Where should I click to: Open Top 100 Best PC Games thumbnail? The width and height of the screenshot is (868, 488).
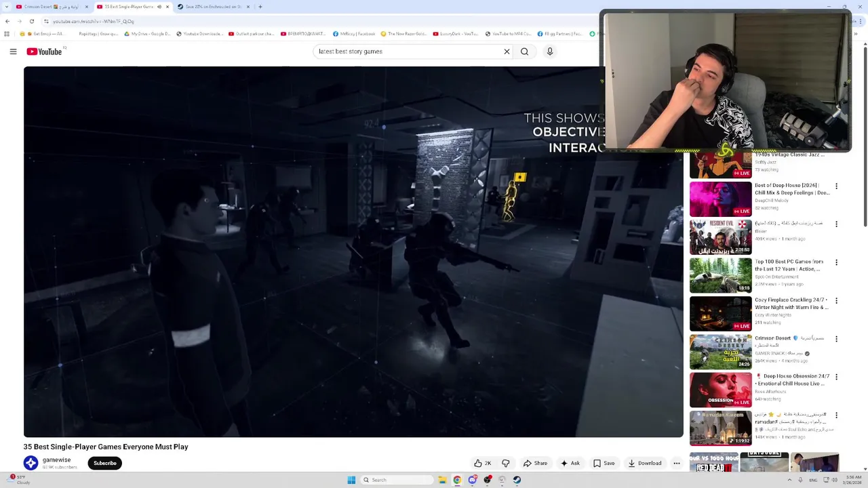pos(721,275)
